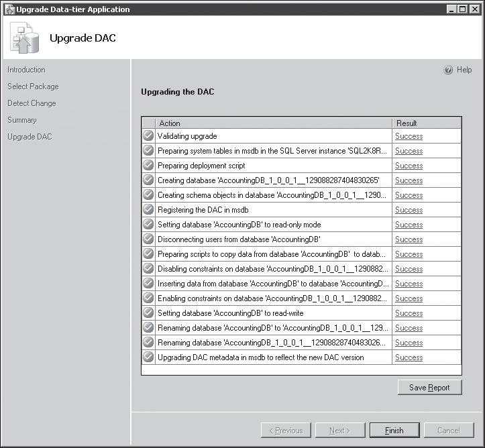Select 'Disconnecting users from database' action text
Screen dimensions: 485x448
pos(239,239)
